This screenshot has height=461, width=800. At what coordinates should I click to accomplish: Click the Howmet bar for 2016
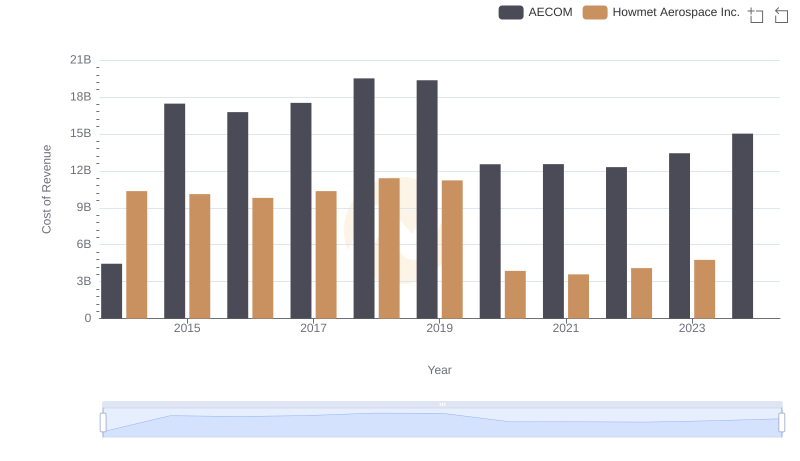pos(263,258)
